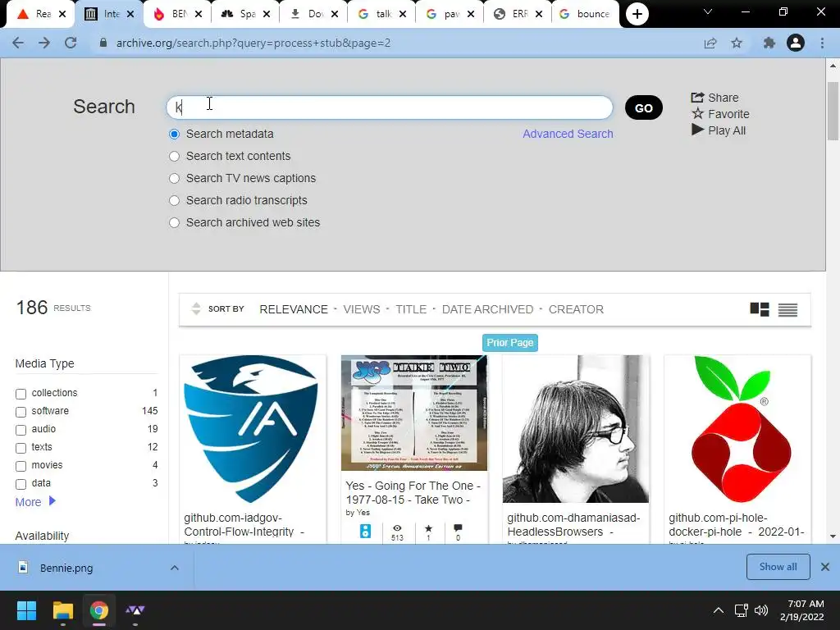Click the tab search chevron

708,11
